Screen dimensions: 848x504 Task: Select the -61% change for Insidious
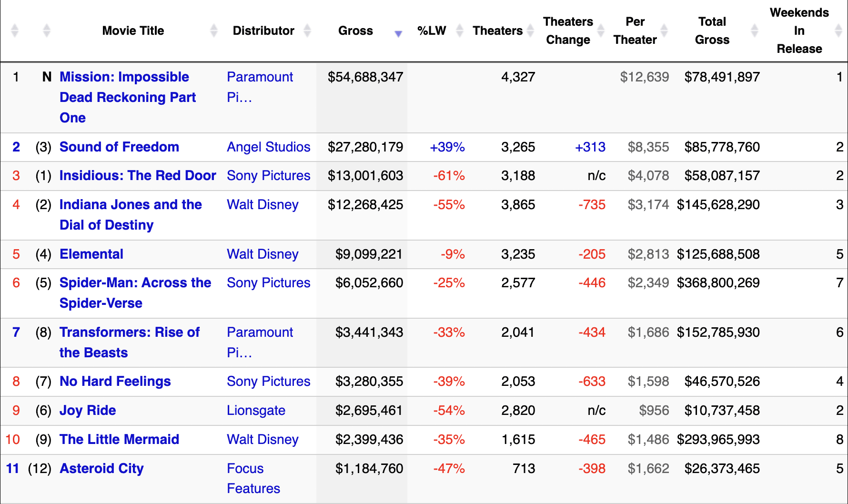[x=449, y=176]
